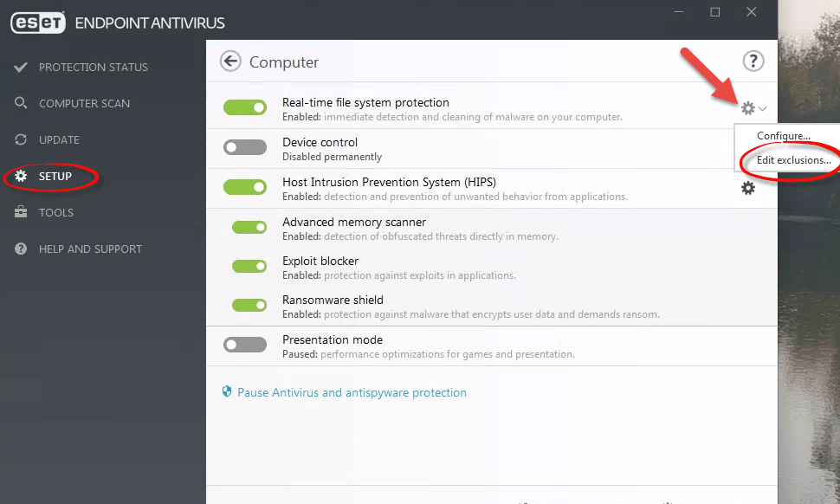The height and width of the screenshot is (504, 840).
Task: Minimize the ESET window
Action: pos(679,12)
